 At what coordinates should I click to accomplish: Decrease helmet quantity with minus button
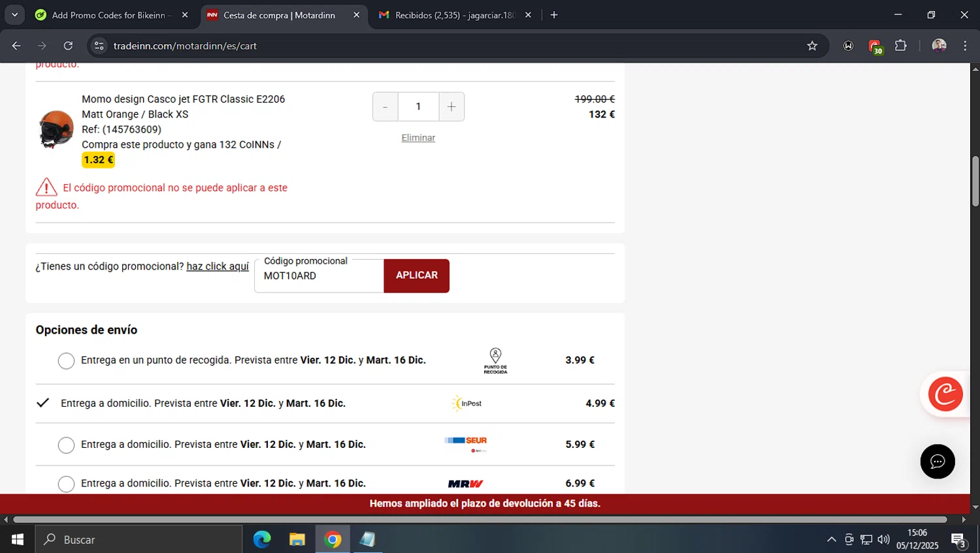(x=385, y=106)
